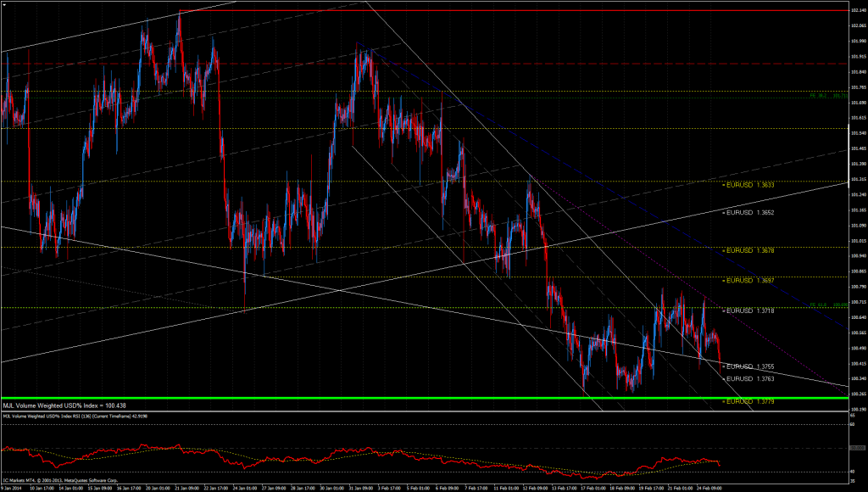Click the EURUSD 1.3718 level label
This screenshot has height=492, width=868.
point(750,311)
